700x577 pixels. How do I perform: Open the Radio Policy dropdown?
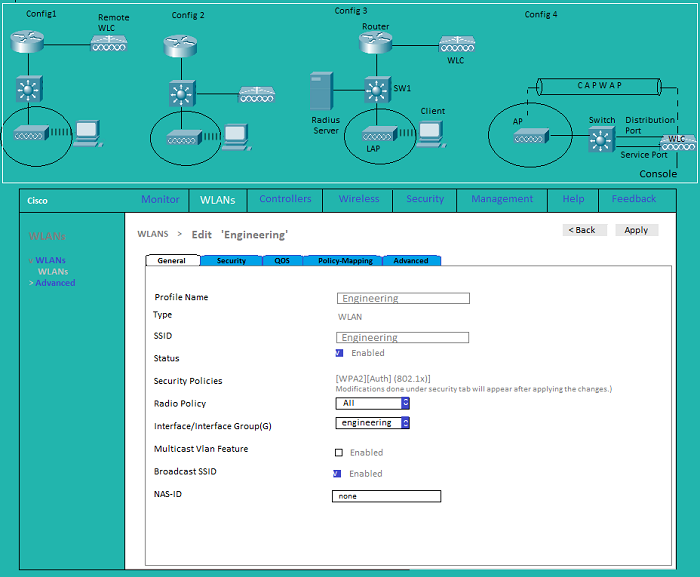[372, 403]
